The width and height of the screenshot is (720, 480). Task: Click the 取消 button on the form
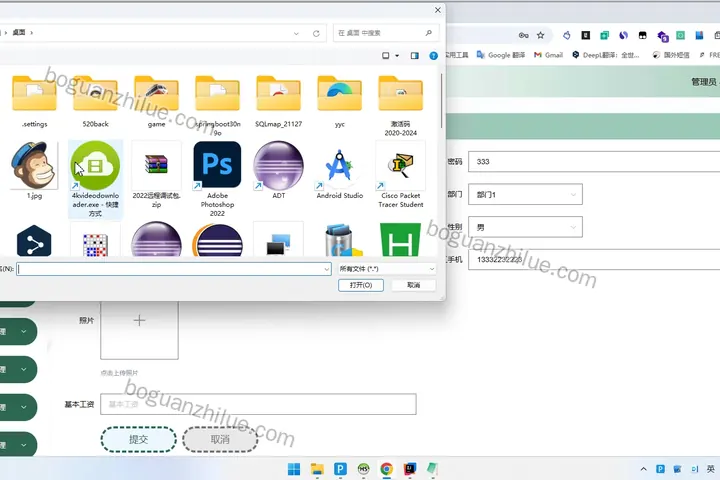click(x=220, y=440)
